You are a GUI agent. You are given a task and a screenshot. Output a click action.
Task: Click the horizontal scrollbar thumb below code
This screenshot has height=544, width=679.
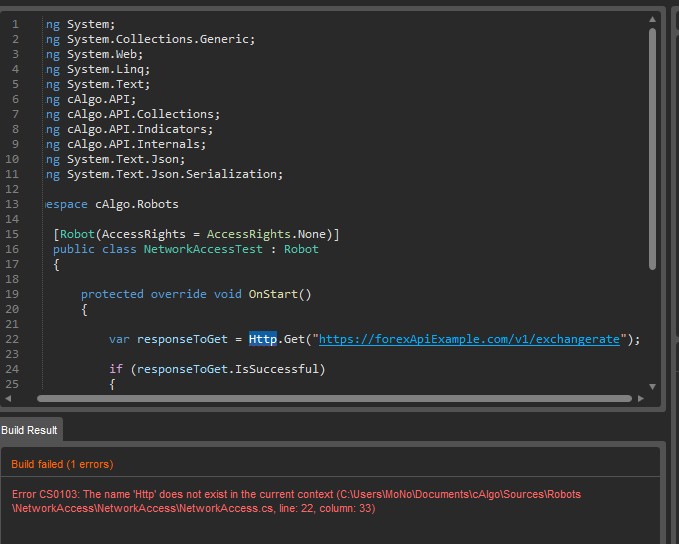334,398
